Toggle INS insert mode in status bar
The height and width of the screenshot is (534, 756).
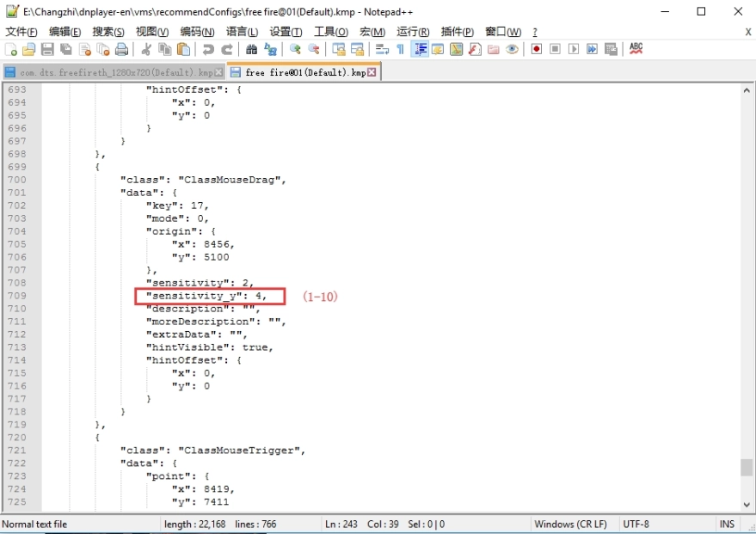click(727, 524)
